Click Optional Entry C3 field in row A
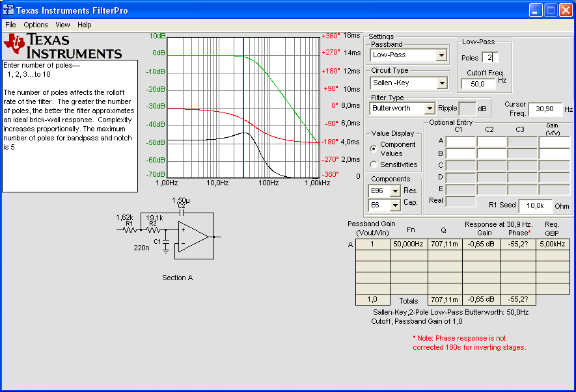 pyautogui.click(x=523, y=142)
